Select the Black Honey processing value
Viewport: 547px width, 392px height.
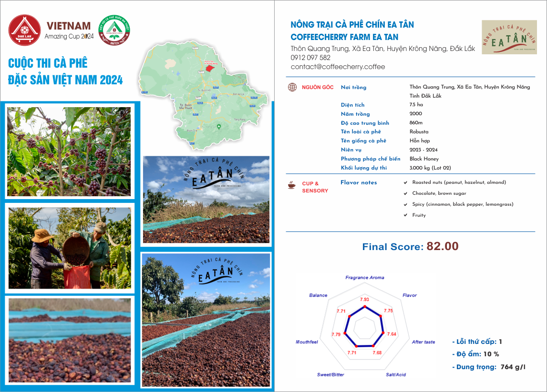(x=424, y=159)
